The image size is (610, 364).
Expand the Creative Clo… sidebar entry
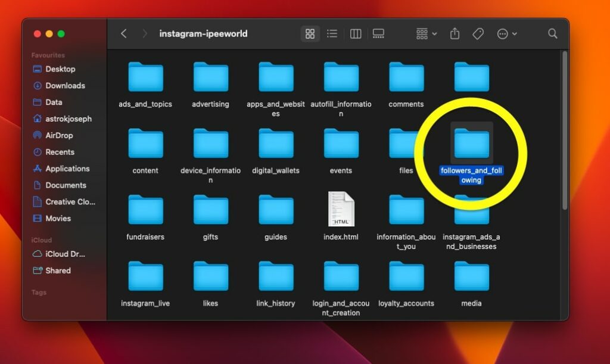(66, 201)
